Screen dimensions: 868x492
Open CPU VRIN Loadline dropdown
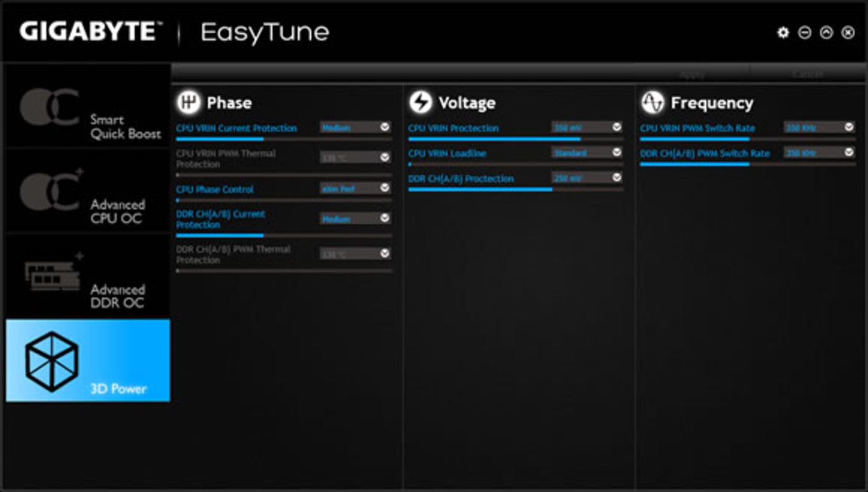point(587,153)
